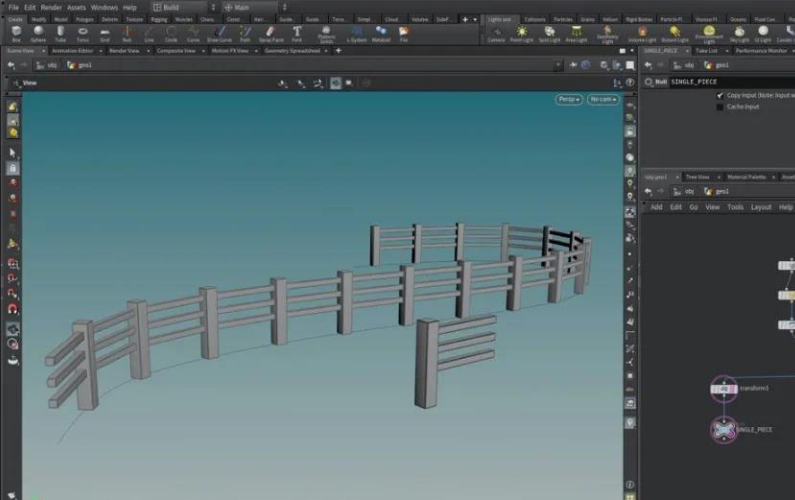The width and height of the screenshot is (795, 500).
Task: Select the Spray Paint shelf tool
Action: click(271, 34)
